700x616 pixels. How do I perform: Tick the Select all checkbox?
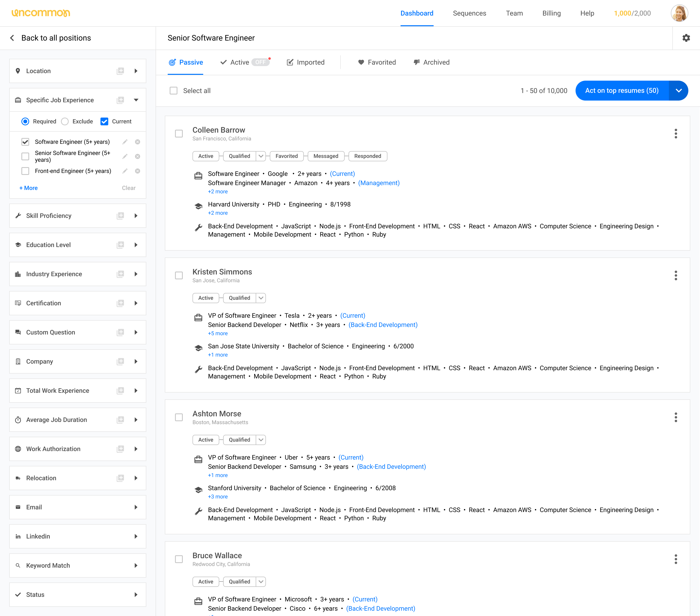coord(174,91)
